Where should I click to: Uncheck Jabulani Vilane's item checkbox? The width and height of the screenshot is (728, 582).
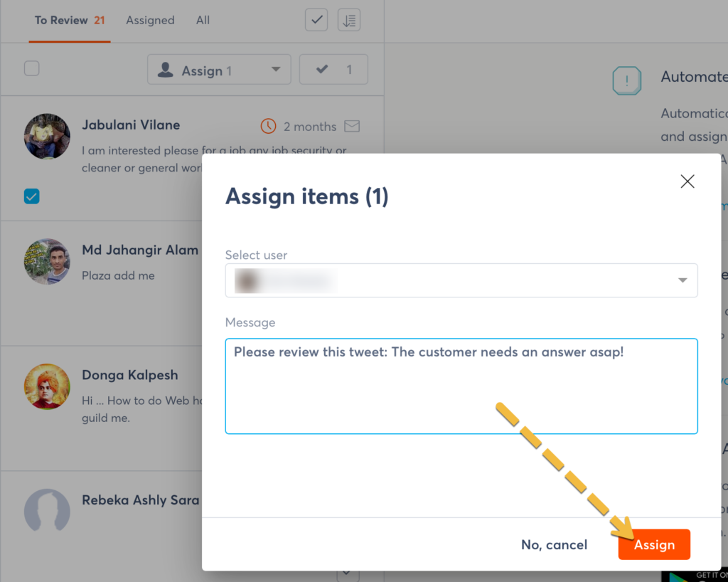coord(32,196)
